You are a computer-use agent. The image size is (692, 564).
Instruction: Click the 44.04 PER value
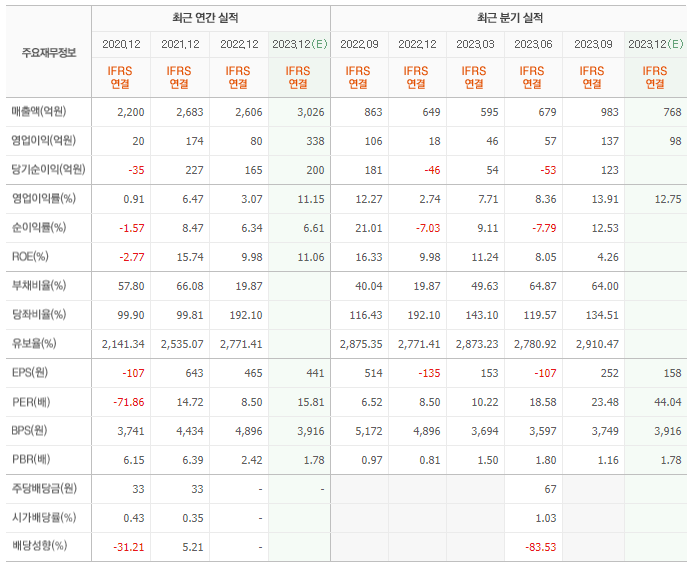point(668,402)
